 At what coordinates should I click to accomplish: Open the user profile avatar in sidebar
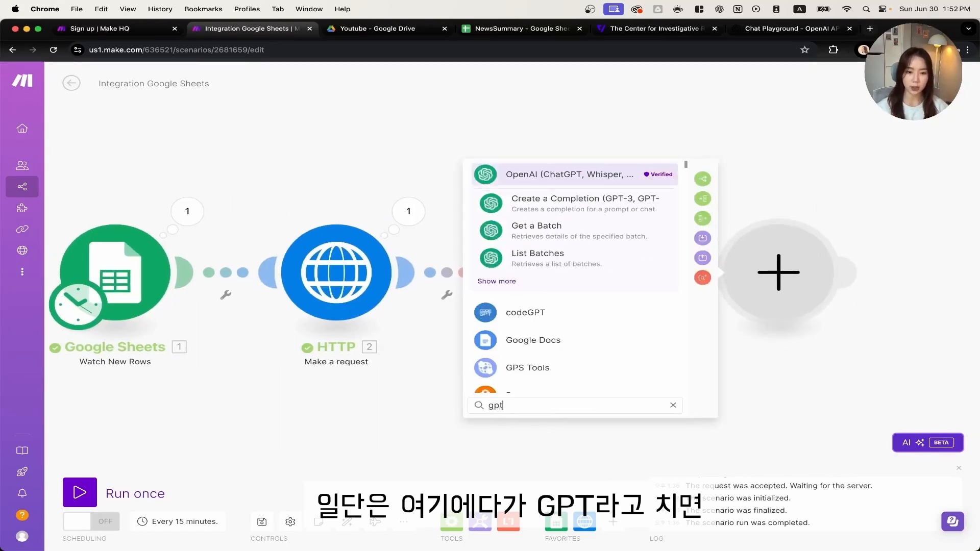(x=22, y=536)
